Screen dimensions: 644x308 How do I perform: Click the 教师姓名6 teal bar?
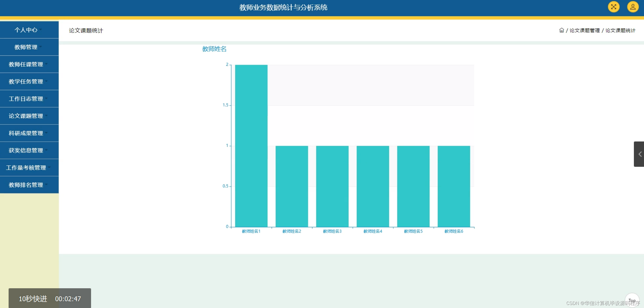pos(454,186)
